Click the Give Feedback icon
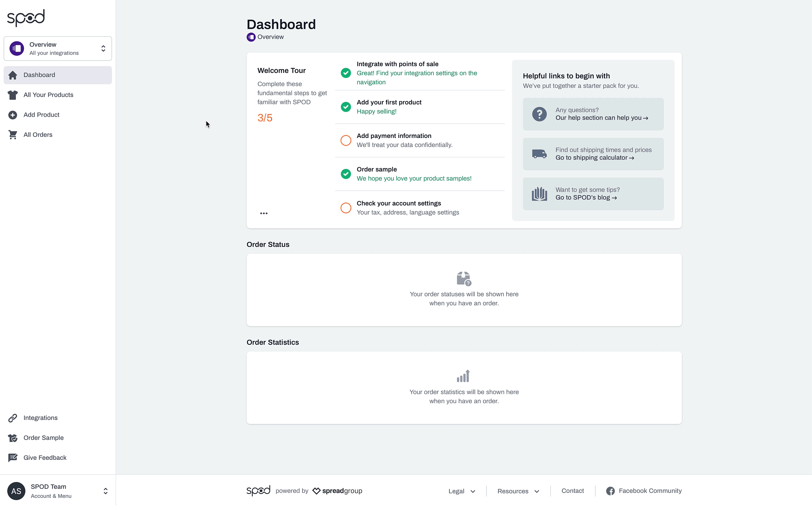This screenshot has width=812, height=506. (x=13, y=458)
